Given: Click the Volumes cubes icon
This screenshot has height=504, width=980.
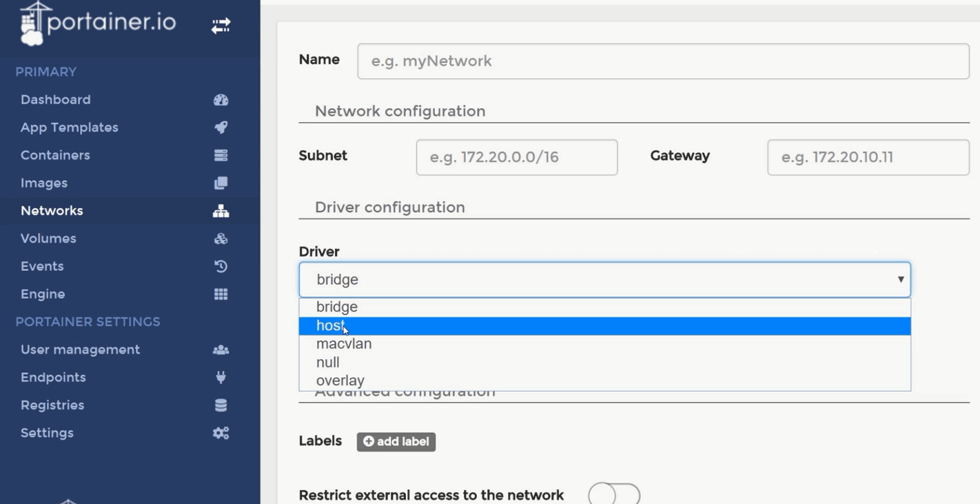Looking at the screenshot, I should coord(221,239).
